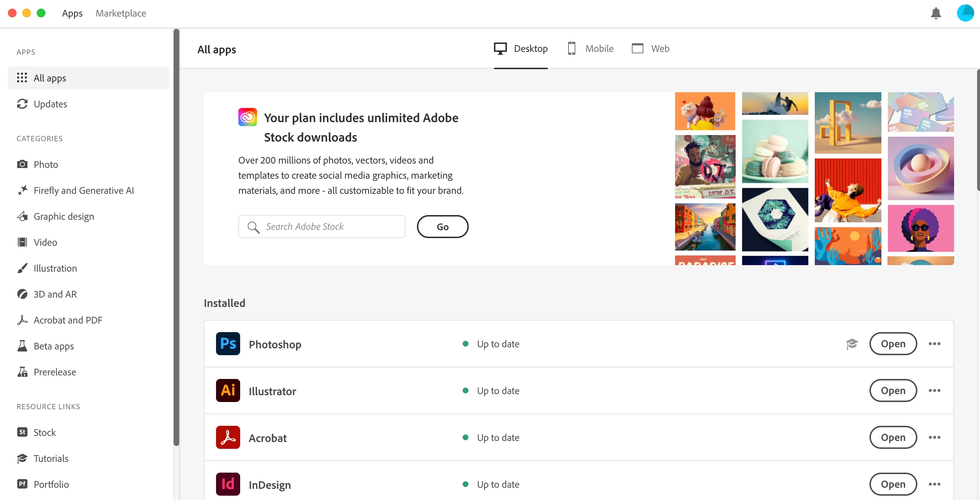Image resolution: width=980 pixels, height=500 pixels.
Task: Click the Photoshop Ps app icon
Action: 228,344
